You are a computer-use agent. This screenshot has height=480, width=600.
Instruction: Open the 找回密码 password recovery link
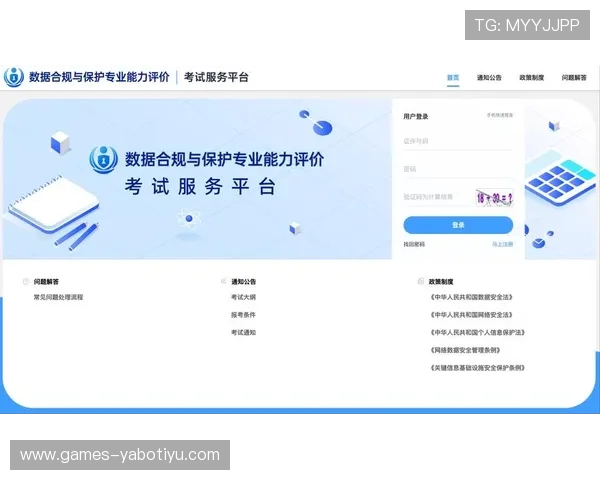tap(414, 244)
